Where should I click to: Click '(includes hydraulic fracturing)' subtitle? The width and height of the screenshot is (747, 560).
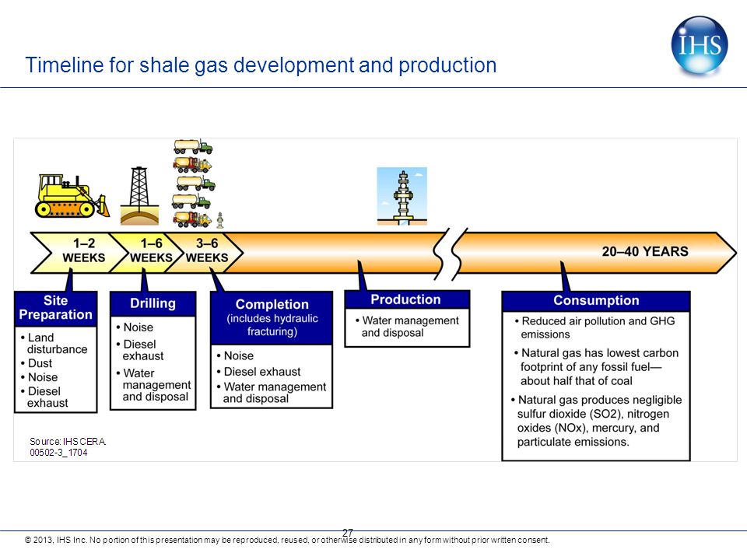[x=272, y=325]
